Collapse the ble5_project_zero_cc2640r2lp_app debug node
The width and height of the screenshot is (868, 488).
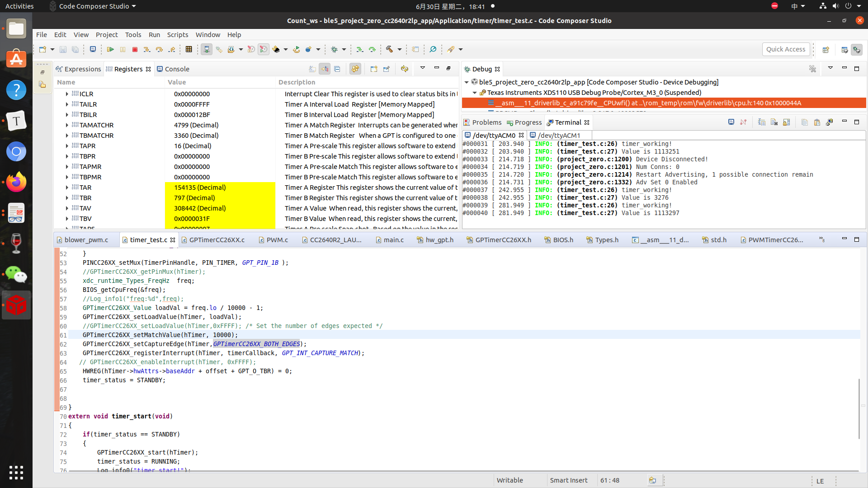tap(467, 82)
